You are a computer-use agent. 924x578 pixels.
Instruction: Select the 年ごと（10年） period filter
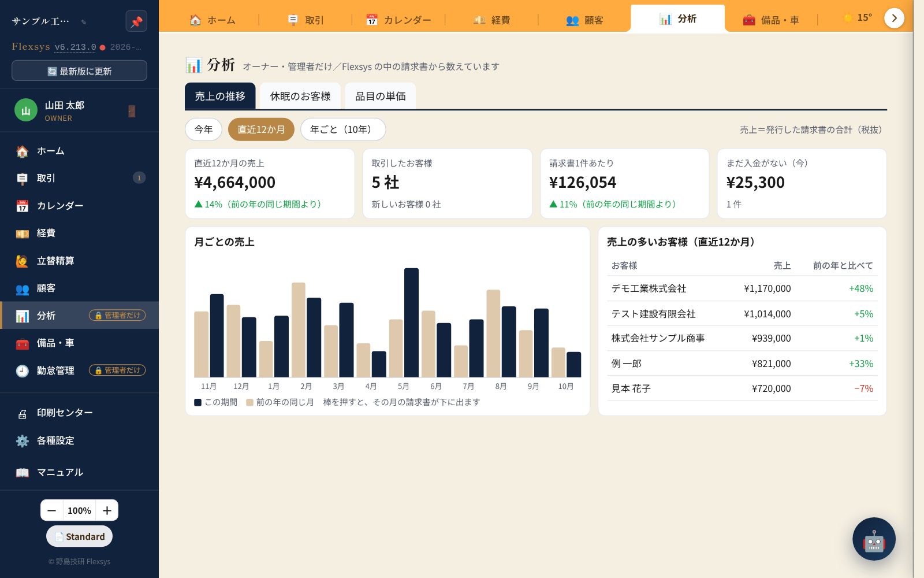pyautogui.click(x=343, y=129)
